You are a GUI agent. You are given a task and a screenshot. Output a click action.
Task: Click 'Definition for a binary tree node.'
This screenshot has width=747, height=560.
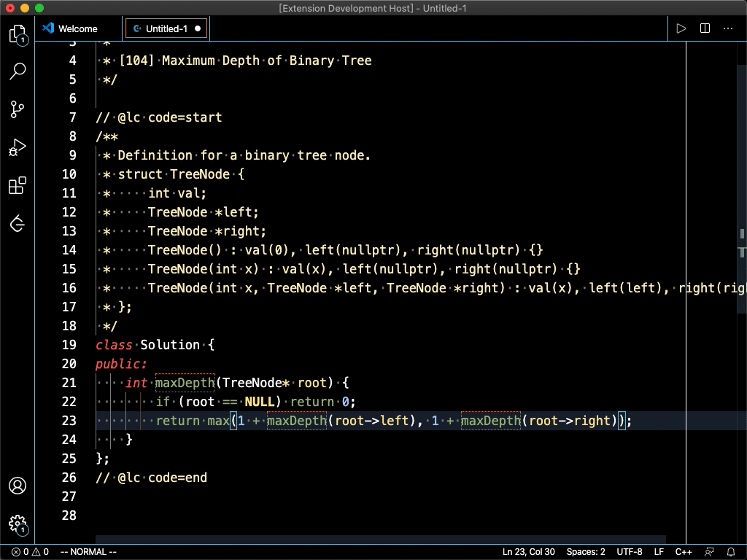tap(244, 155)
